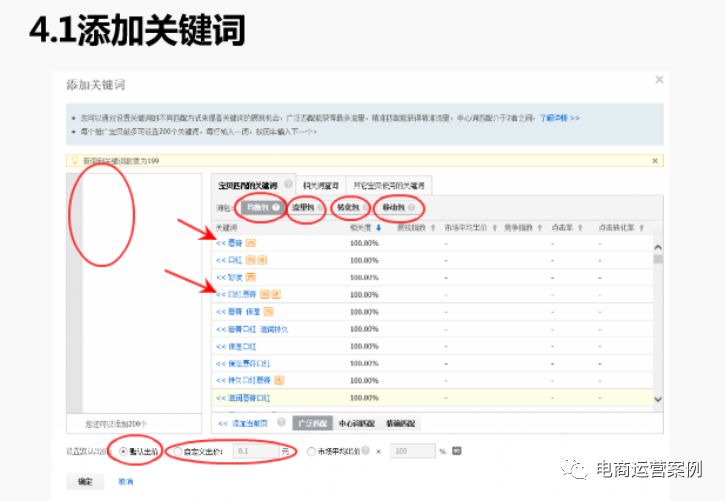Add keyword << 口红 to list

[x=229, y=260]
